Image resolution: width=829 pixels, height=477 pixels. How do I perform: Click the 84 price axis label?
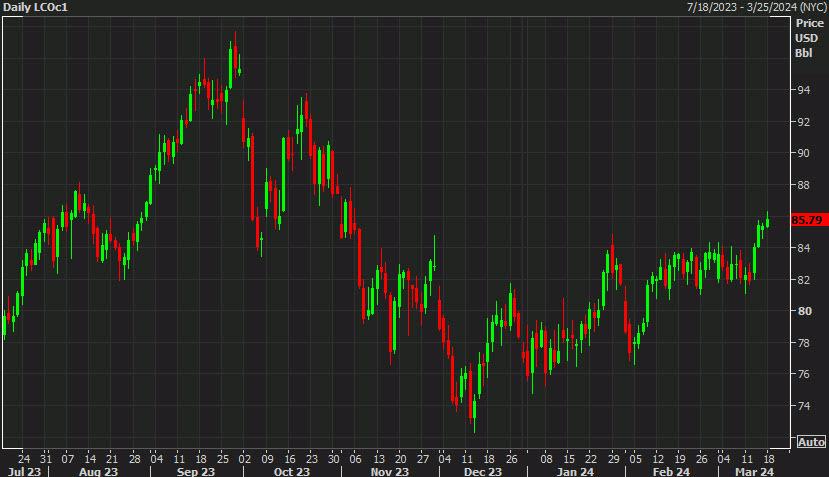pyautogui.click(x=804, y=248)
